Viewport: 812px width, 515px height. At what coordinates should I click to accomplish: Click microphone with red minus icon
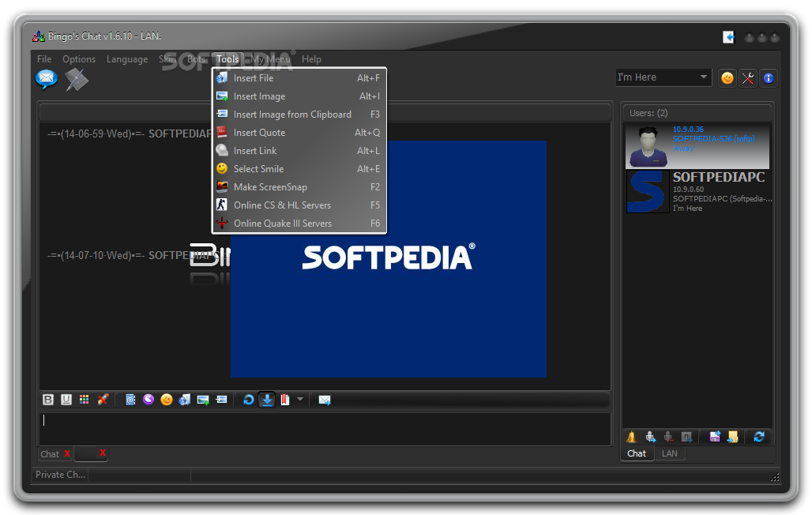(668, 437)
